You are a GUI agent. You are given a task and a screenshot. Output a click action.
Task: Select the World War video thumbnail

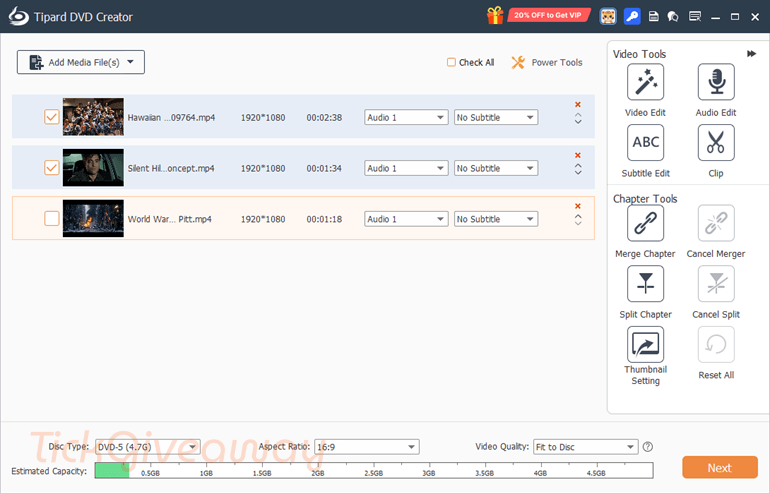pyautogui.click(x=93, y=219)
